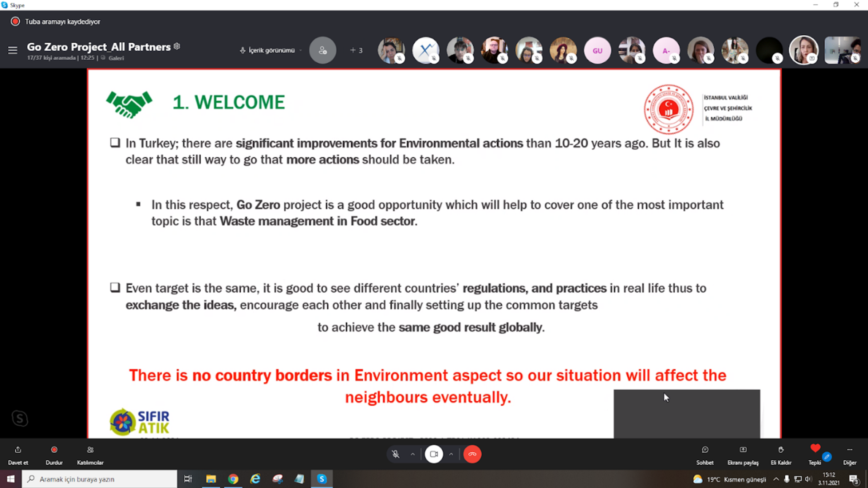Click Ekranı paylaş screen share icon
868x488 pixels.
pyautogui.click(x=743, y=450)
